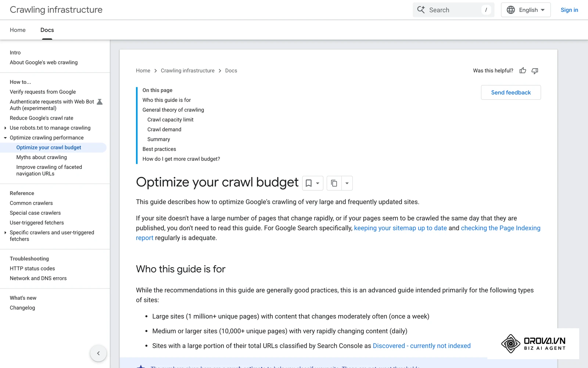Open Authenticate requests with Web Bot Auth
This screenshot has width=588, height=368.
pyautogui.click(x=52, y=105)
